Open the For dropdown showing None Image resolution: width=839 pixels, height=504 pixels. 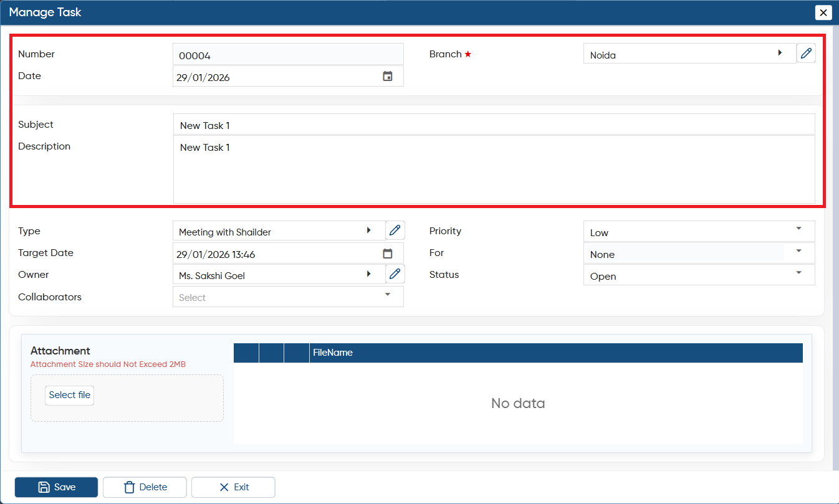tap(799, 251)
